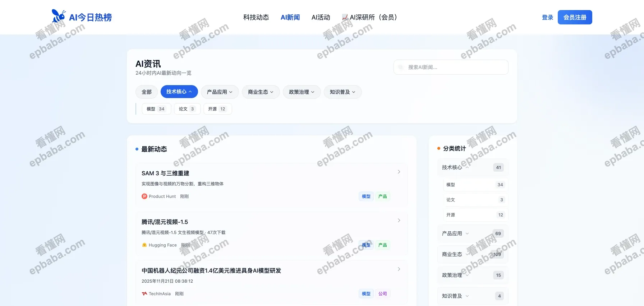The width and height of the screenshot is (644, 306).
Task: Click the TechInAsia source icon
Action: tap(144, 294)
